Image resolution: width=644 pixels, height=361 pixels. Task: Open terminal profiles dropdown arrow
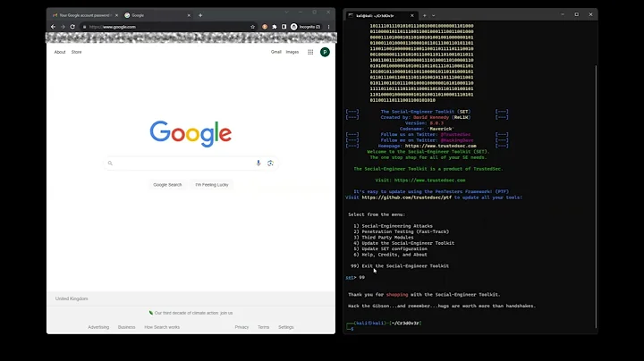(433, 15)
